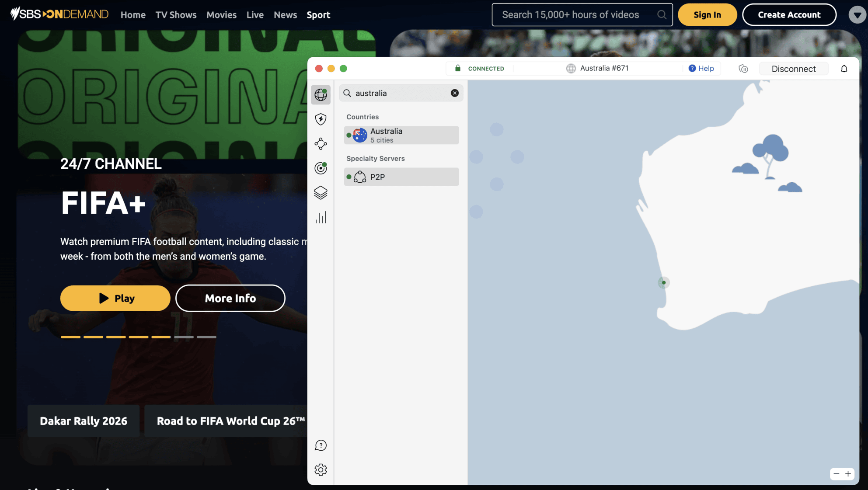Expand the dropdown arrow next to Create Account
This screenshot has width=868, height=490.
(x=857, y=15)
